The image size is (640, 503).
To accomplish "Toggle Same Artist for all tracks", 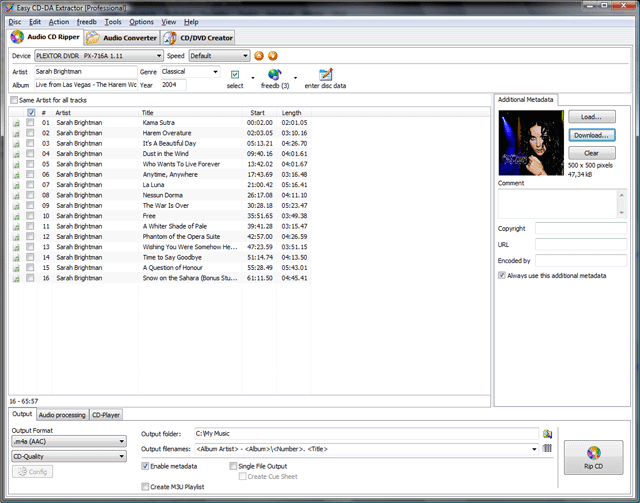I will 14,100.
